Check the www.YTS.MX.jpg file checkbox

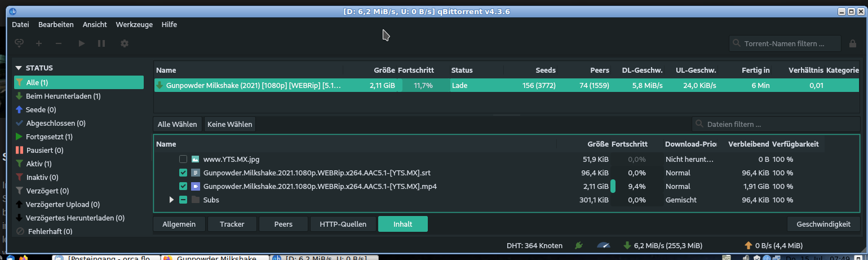click(183, 159)
